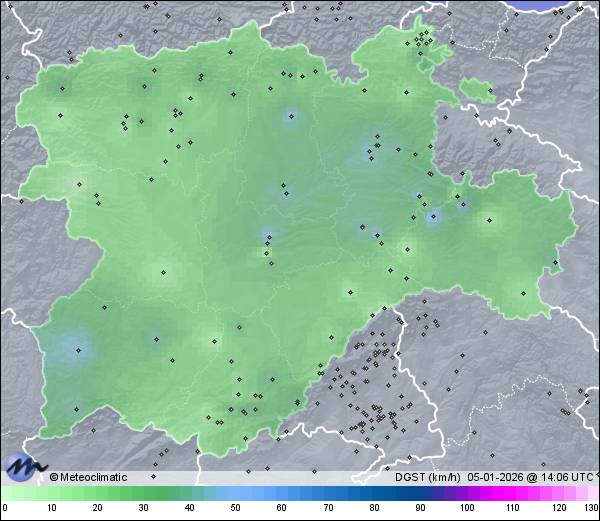
Task: Select the magenta 110 km/h legend color
Action: 512,493
